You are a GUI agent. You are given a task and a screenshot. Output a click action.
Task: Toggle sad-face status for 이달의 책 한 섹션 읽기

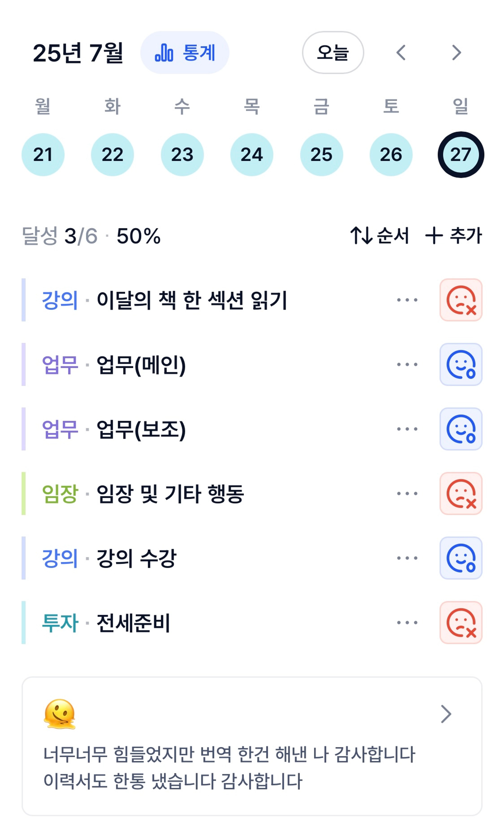(461, 300)
